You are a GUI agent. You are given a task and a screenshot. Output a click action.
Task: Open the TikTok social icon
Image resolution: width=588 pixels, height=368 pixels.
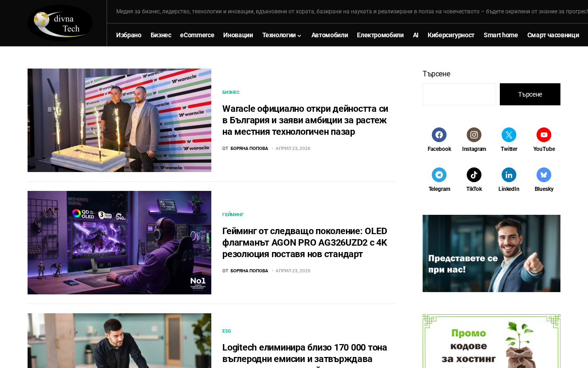[474, 175]
